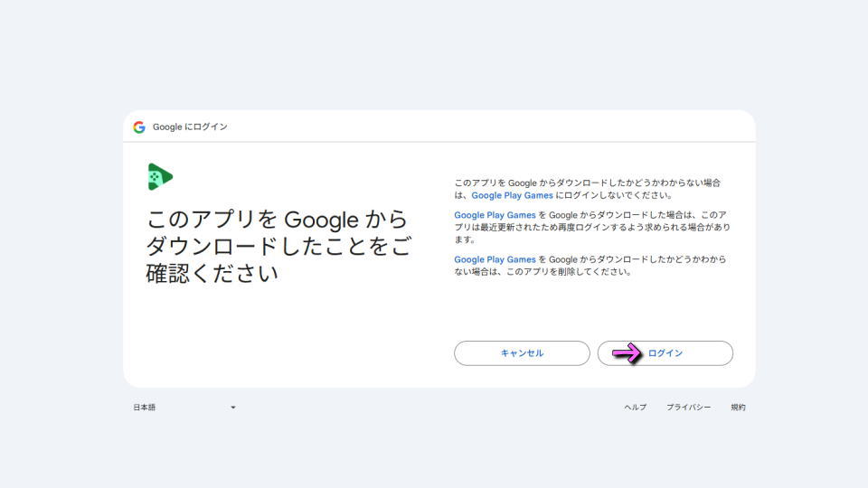This screenshot has width=868, height=488.
Task: Click the 'ご確認ください' part of the heading
Action: coord(212,274)
